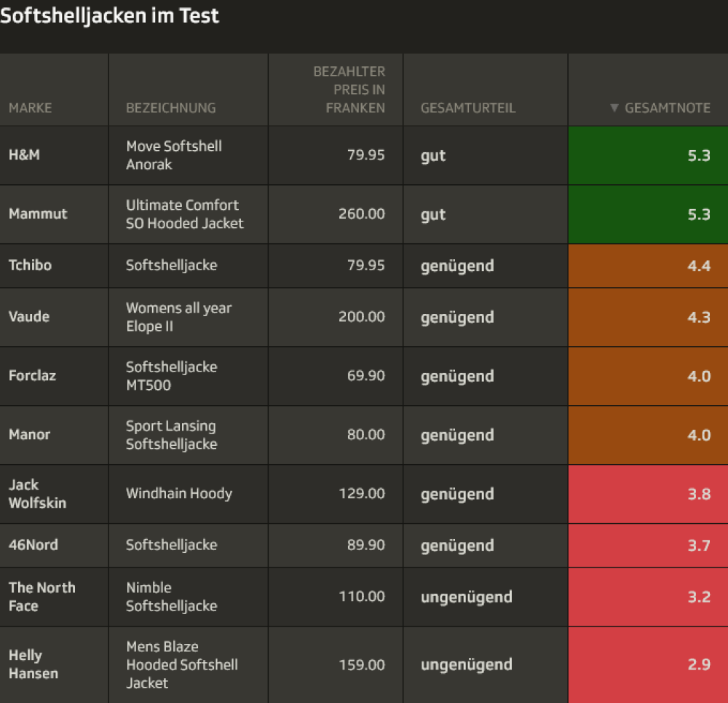
Task: Click the sort arrow beside Gesamtnote
Action: (614, 108)
